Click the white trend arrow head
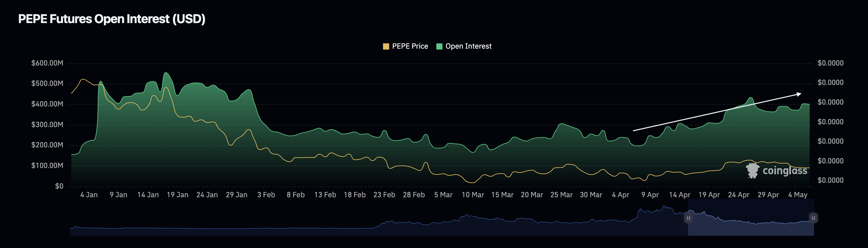 pyautogui.click(x=799, y=94)
